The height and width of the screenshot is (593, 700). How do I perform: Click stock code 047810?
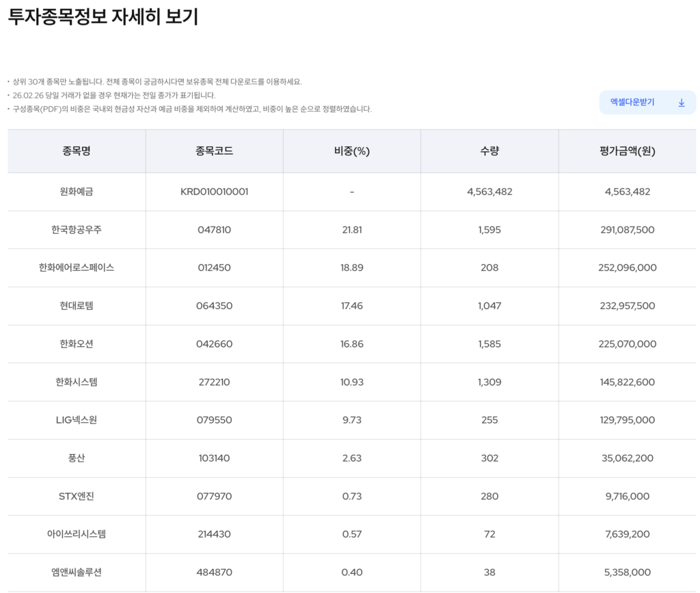pyautogui.click(x=214, y=230)
